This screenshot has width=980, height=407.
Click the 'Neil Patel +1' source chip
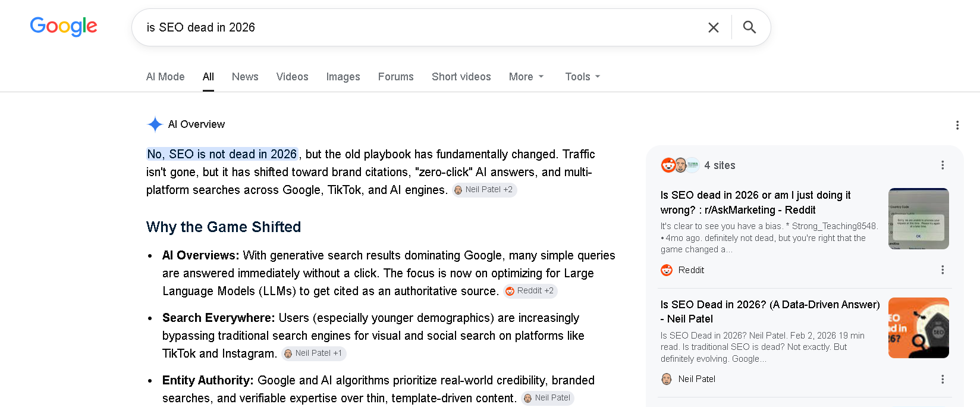point(314,353)
